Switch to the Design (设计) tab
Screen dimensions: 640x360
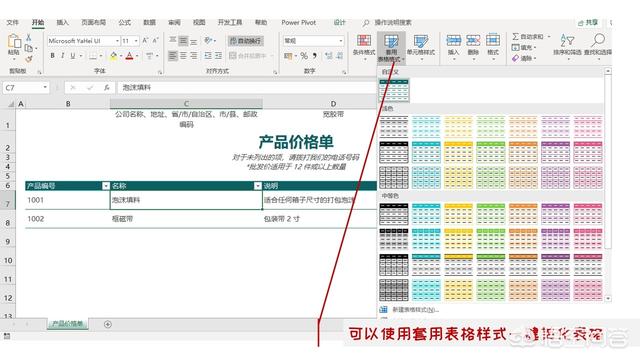[339, 22]
